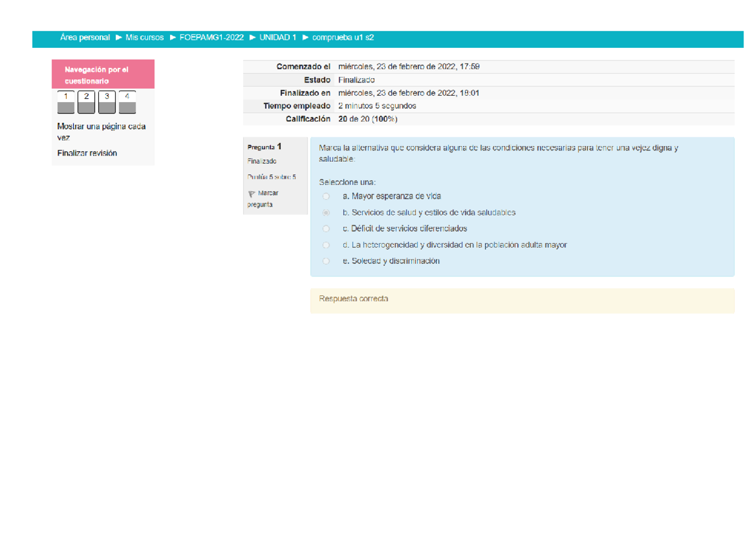Navigate to Mis cursos breadcrumb

click(144, 38)
